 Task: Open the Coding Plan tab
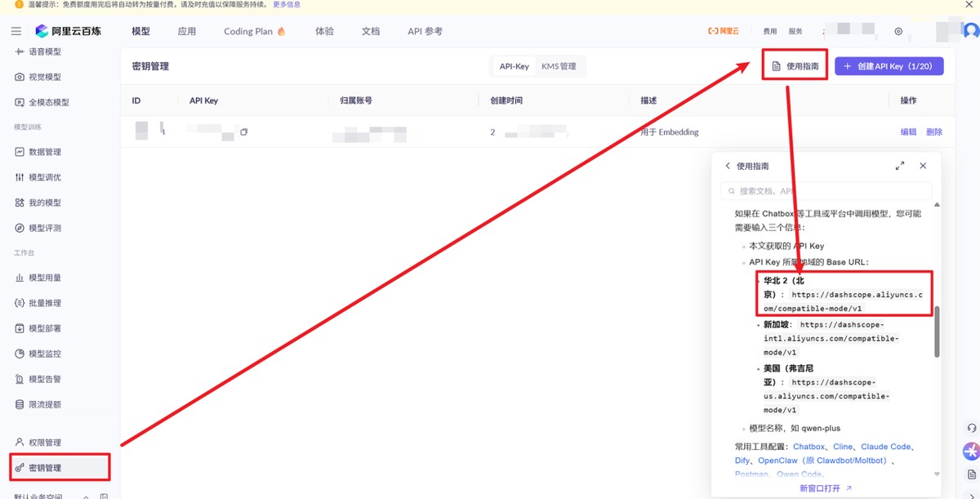(255, 31)
